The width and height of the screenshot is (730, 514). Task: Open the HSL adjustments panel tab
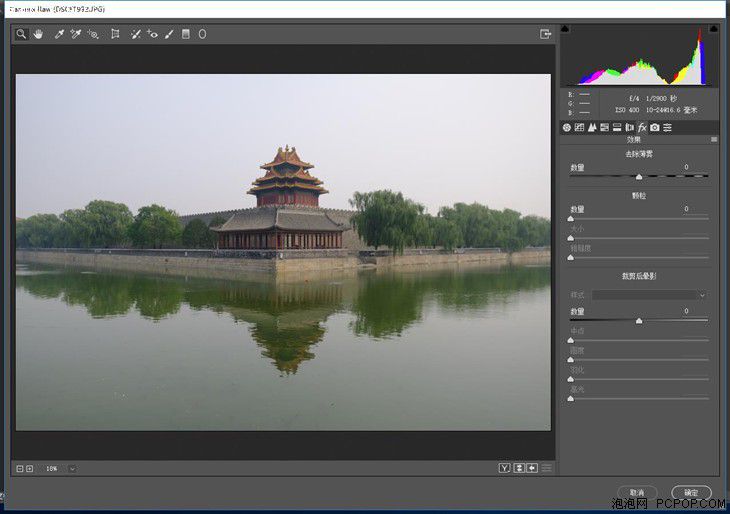604,128
